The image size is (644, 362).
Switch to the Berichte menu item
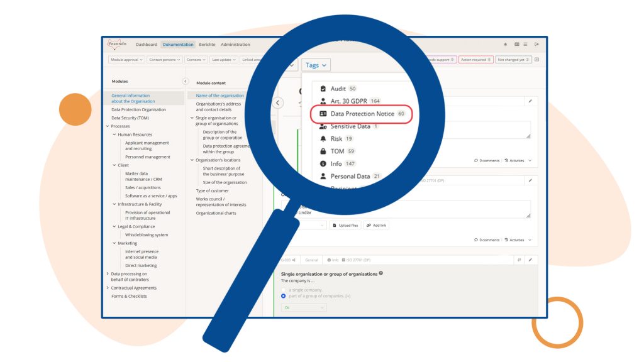(x=208, y=45)
